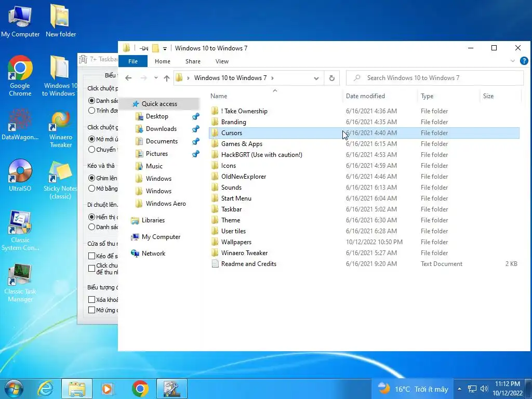
Task: Open the New folder desktop icon
Action: [x=60, y=21]
